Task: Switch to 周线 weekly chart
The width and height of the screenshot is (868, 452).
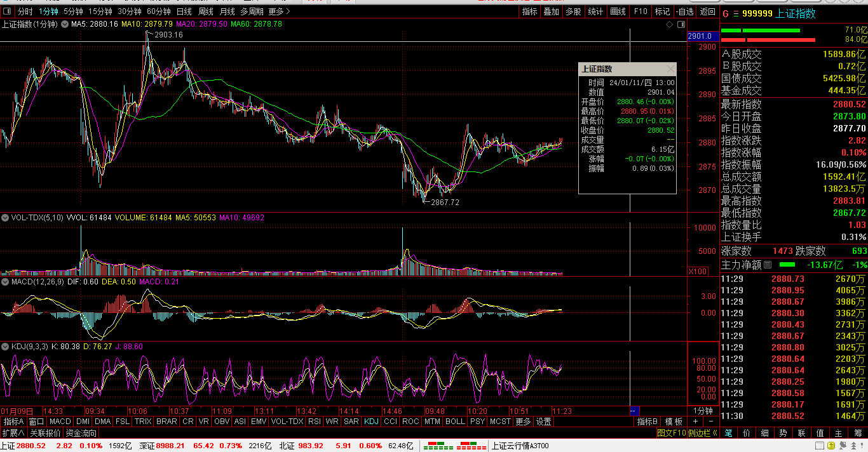Action: (206, 11)
